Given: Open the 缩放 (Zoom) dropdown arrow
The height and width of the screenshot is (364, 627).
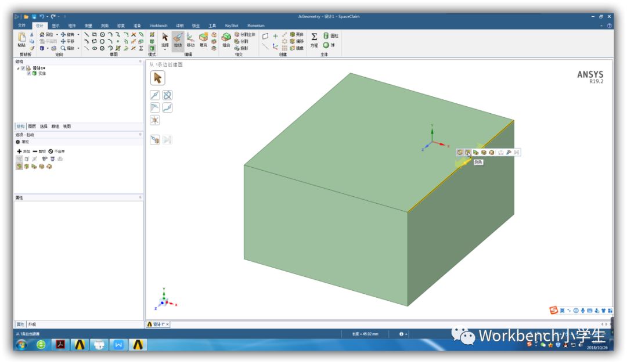Looking at the screenshot, I should 78,48.
